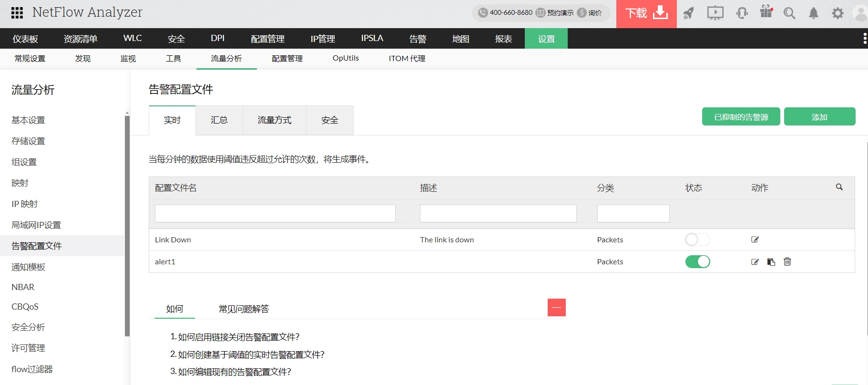Image resolution: width=868 pixels, height=385 pixels.
Task: Open the apps grid menu icon
Action: [17, 13]
